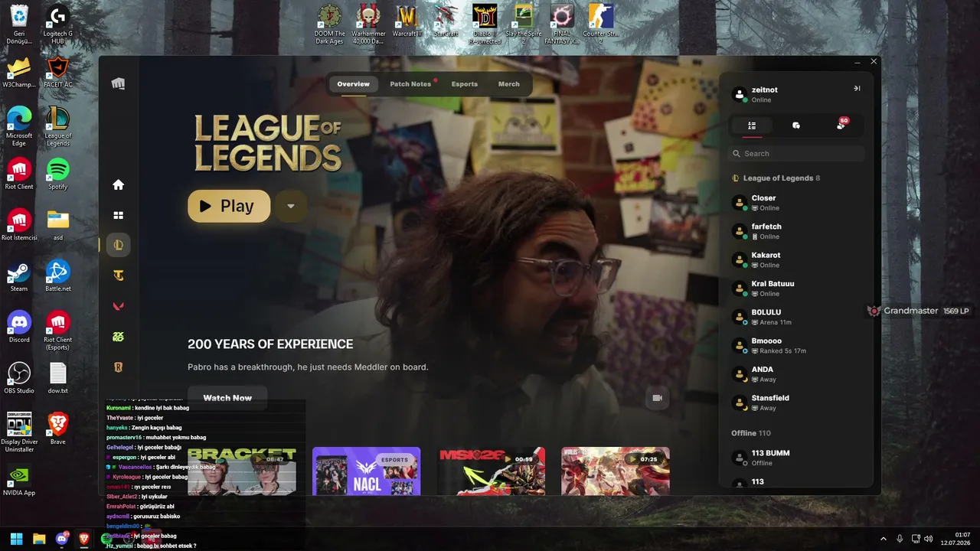Screen dimensions: 980x551
Task: Click the gold Play button
Action: (x=229, y=206)
